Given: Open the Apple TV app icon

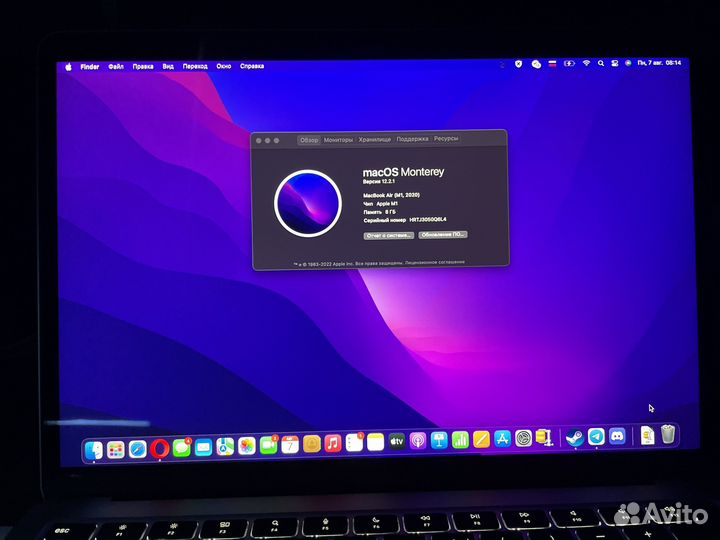Looking at the screenshot, I should click(x=397, y=442).
